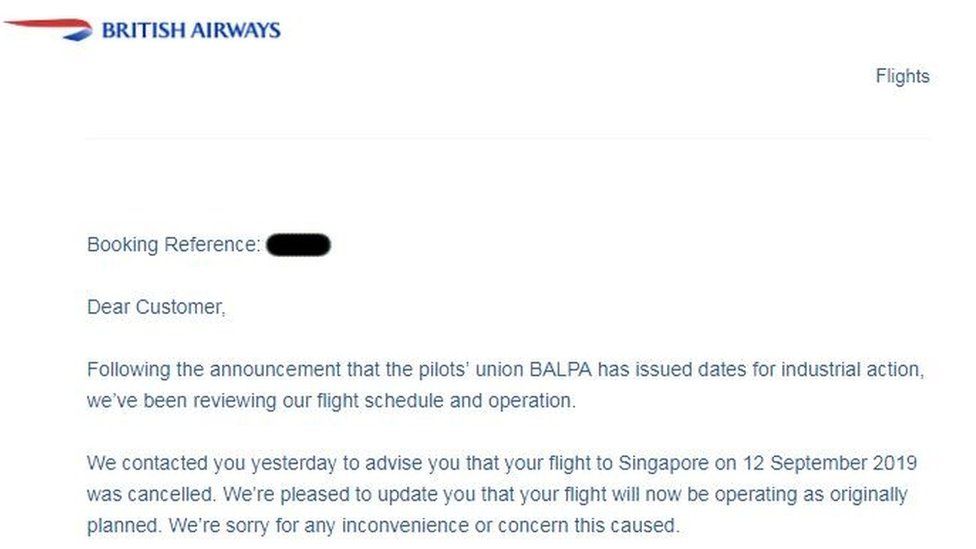This screenshot has height=549, width=976.
Task: Click the phrase industrial action
Action: pyautogui.click(x=852, y=370)
